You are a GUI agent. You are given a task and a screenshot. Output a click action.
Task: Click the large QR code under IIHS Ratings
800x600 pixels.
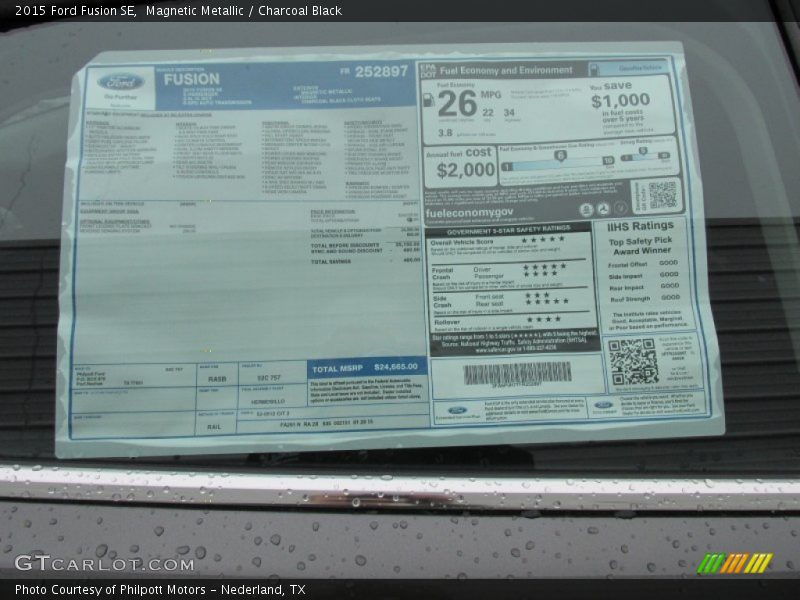point(633,361)
